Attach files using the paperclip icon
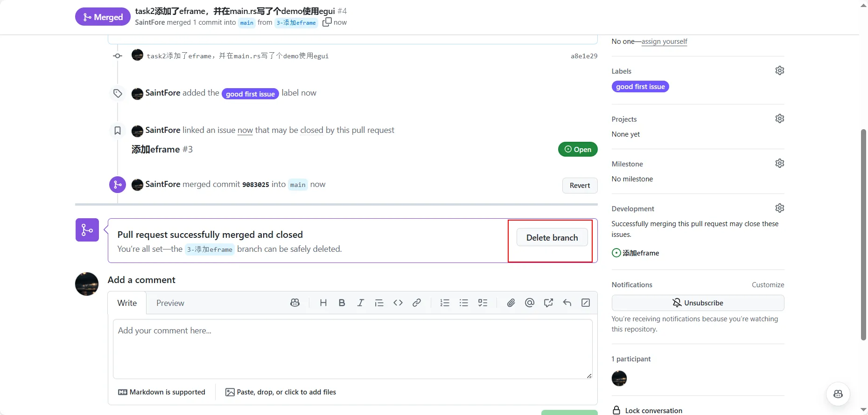 tap(511, 303)
